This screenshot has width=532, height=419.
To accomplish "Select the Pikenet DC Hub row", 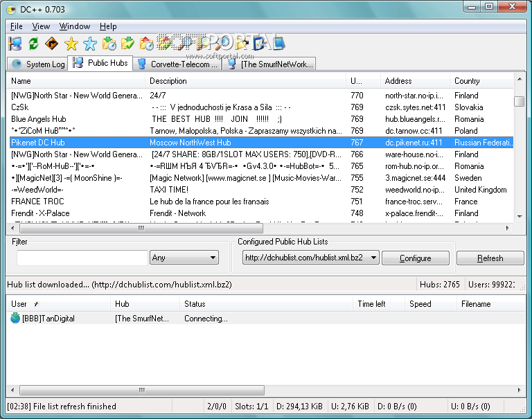I will [261, 143].
